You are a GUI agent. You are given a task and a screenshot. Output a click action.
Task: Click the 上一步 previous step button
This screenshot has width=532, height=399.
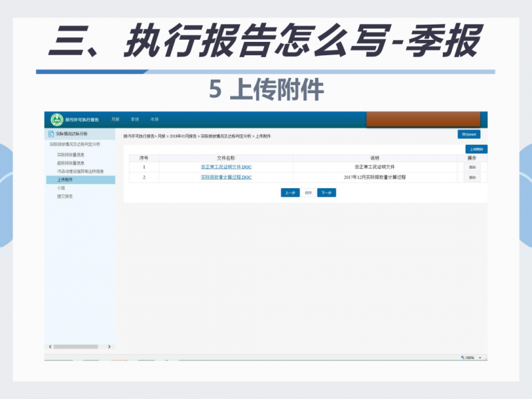click(290, 193)
